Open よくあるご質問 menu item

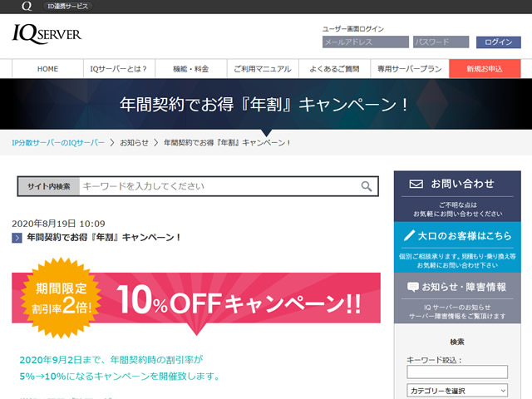click(x=334, y=69)
